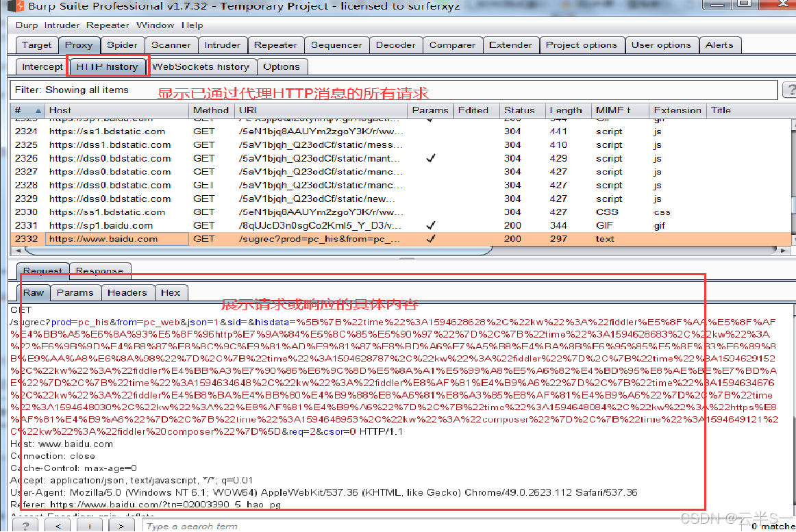Image resolution: width=796 pixels, height=532 pixels.
Task: Sort history by the URL column
Action: click(321, 110)
